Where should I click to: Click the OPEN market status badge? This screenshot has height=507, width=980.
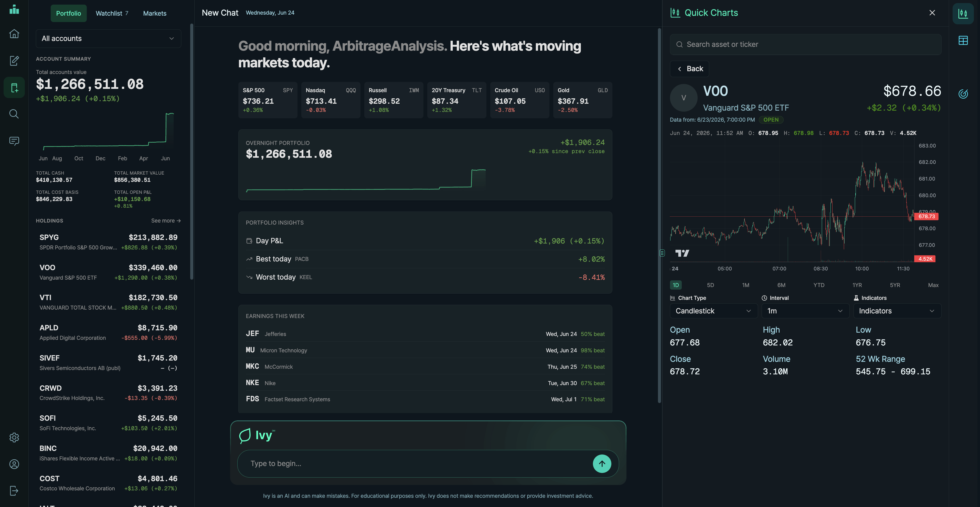point(771,120)
